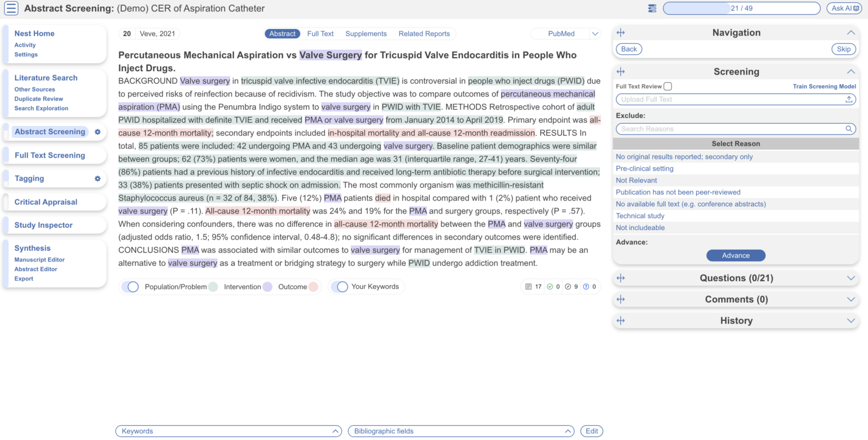Open the PubMed source dropdown
The width and height of the screenshot is (868, 440).
(595, 33)
